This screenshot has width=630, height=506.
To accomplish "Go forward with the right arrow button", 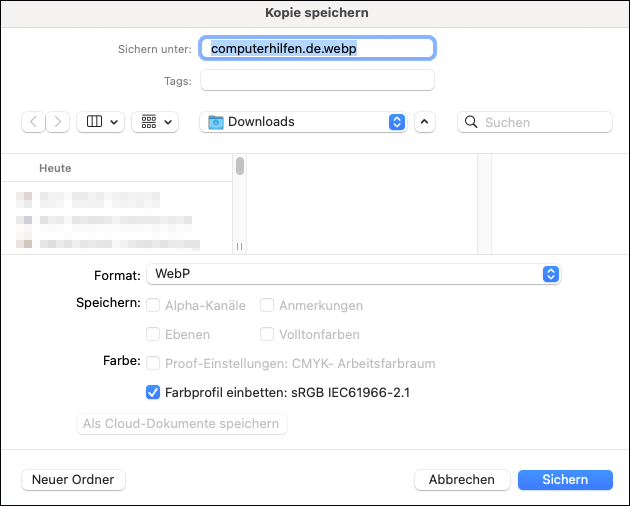I will (57, 122).
